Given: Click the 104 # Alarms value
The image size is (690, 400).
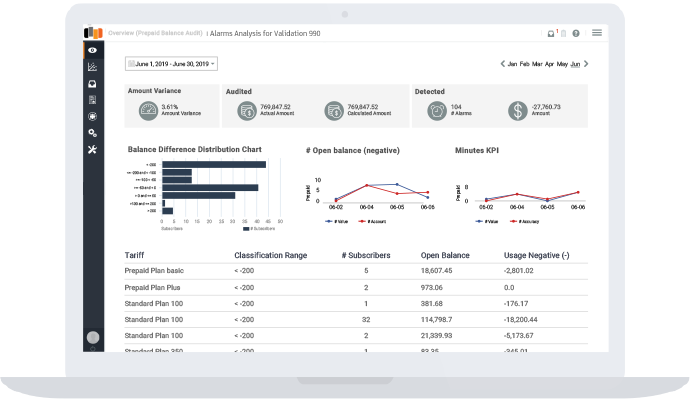Looking at the screenshot, I should 456,107.
